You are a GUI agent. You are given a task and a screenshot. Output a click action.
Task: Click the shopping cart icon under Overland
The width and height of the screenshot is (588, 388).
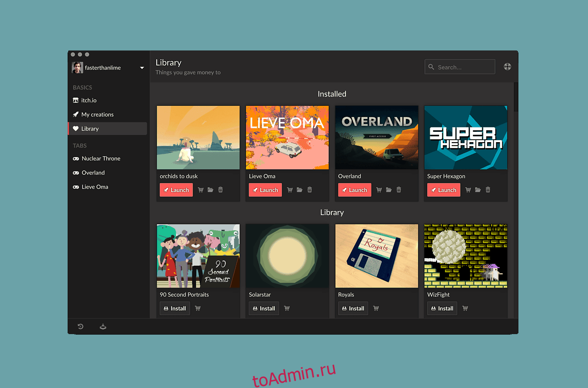379,190
